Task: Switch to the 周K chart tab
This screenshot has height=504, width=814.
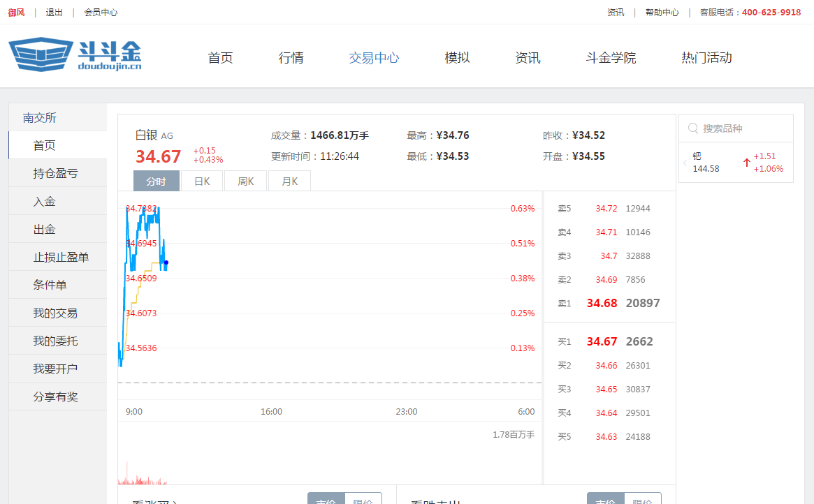Action: pos(245,180)
